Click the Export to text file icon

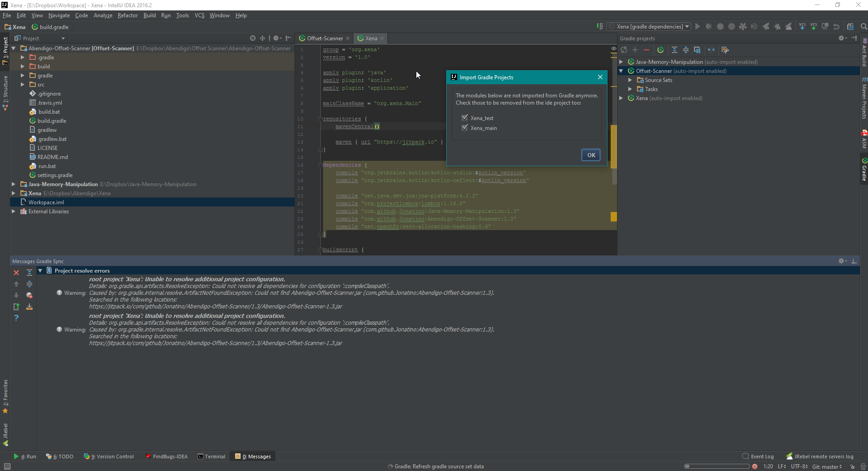(29, 307)
